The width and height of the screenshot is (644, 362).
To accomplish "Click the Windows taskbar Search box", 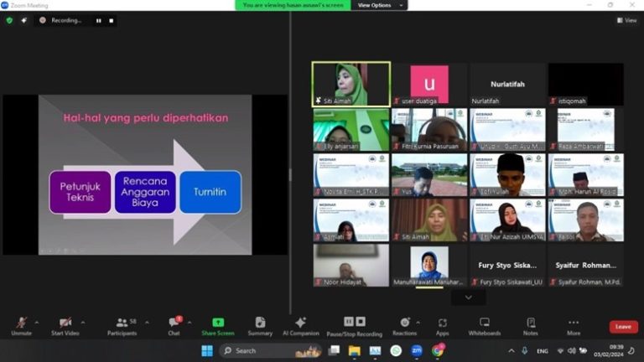I will pyautogui.click(x=258, y=350).
